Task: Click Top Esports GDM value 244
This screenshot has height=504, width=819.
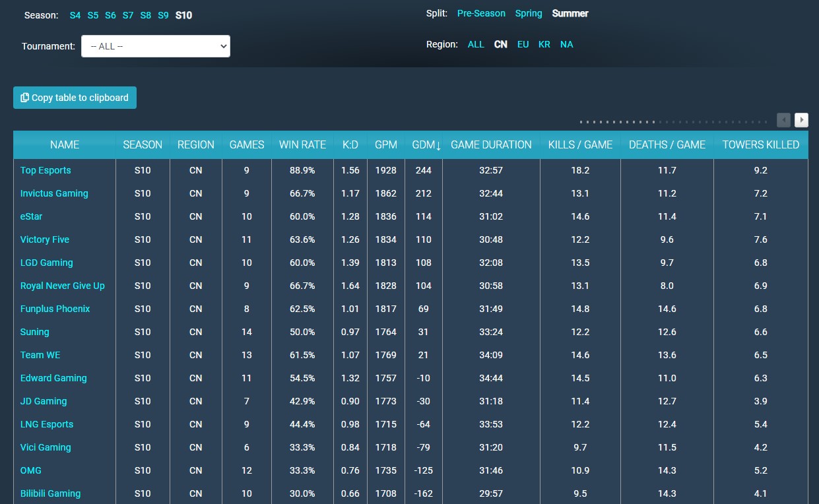Action: click(424, 170)
